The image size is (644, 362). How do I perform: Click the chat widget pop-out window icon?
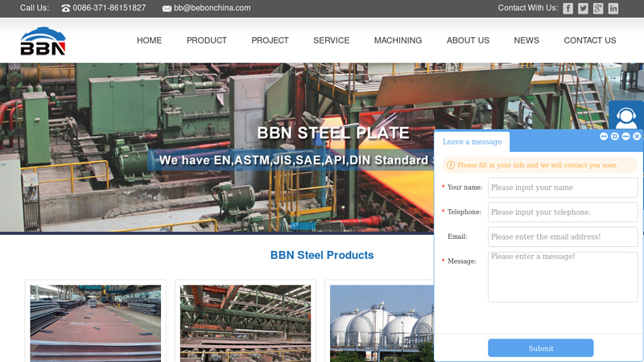[614, 136]
